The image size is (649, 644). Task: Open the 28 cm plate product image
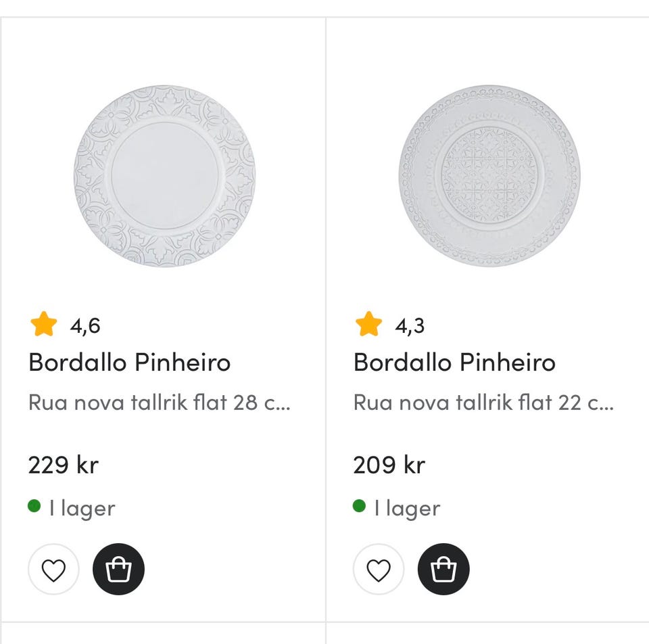point(164,176)
